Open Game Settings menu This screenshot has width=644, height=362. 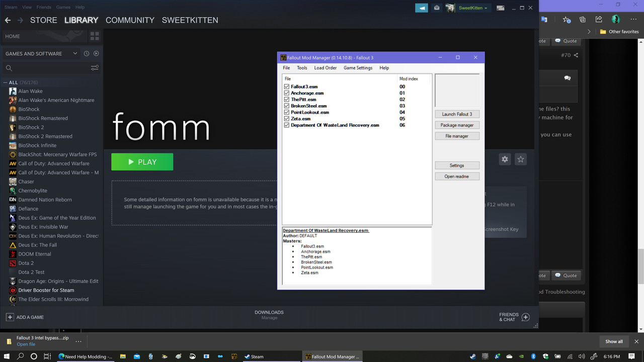click(x=358, y=68)
